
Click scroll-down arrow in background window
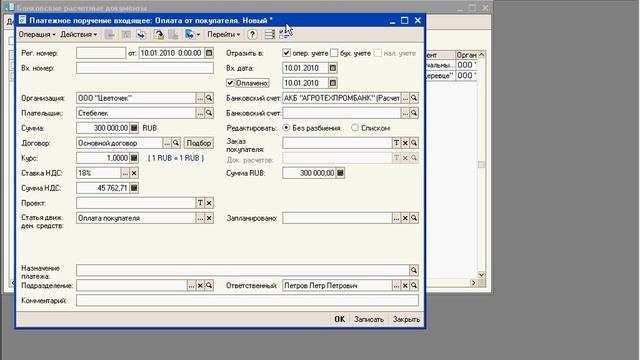pos(481,275)
